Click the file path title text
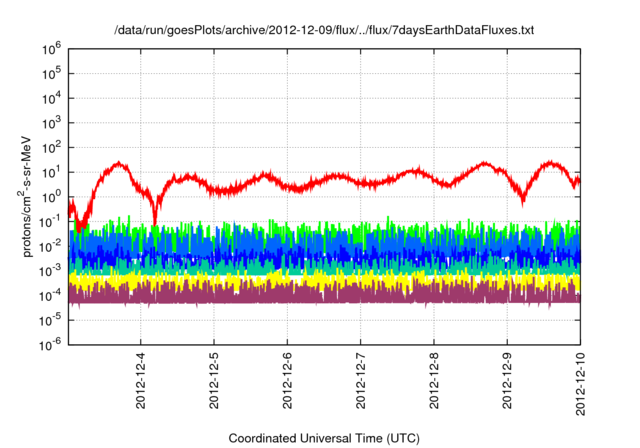Screen dimensions: 640x448 point(324,30)
